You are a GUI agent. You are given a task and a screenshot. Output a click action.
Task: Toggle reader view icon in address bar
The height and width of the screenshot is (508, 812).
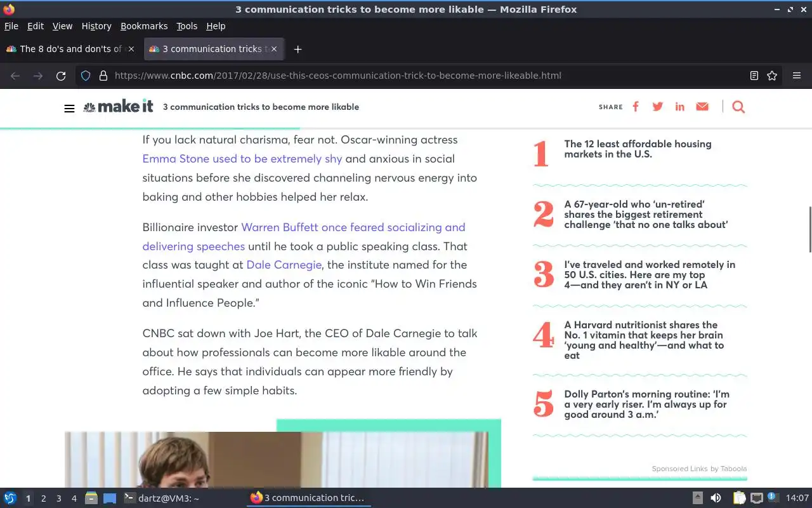pos(754,76)
